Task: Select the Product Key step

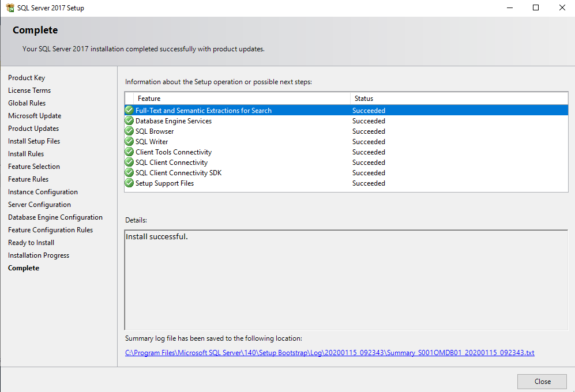Action: coord(27,78)
